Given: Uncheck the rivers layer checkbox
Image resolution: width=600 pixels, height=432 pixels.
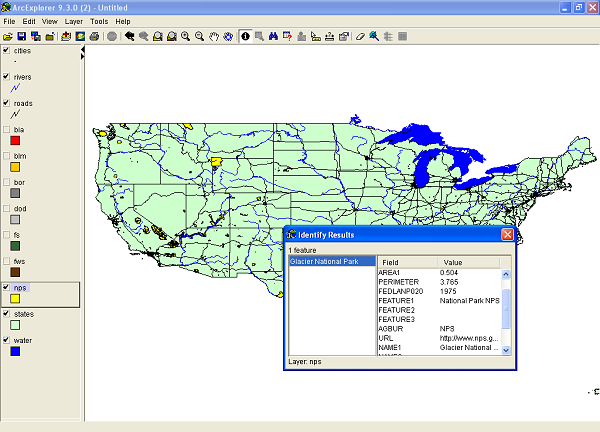Looking at the screenshot, I should pyautogui.click(x=8, y=76).
